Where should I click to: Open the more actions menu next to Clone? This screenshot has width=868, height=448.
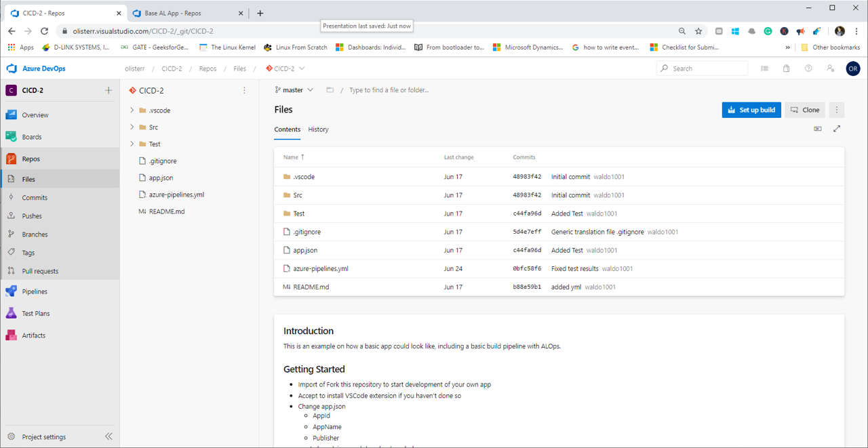[x=837, y=110]
